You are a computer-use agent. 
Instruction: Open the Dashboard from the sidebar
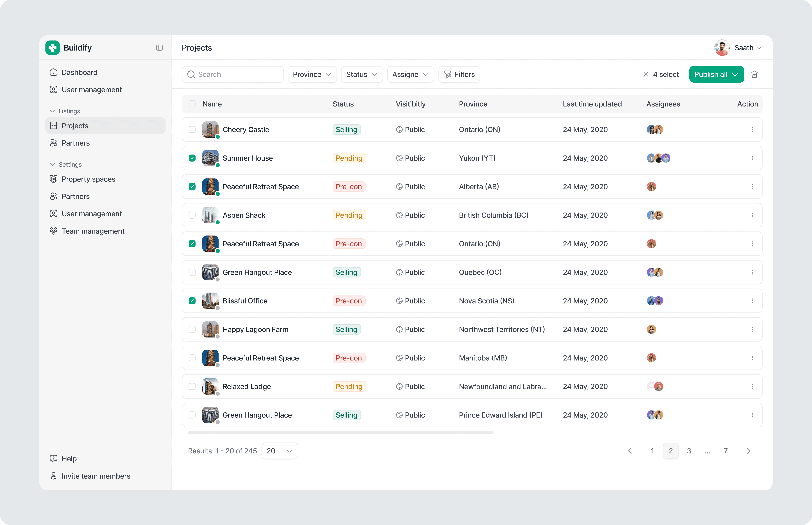(x=79, y=72)
